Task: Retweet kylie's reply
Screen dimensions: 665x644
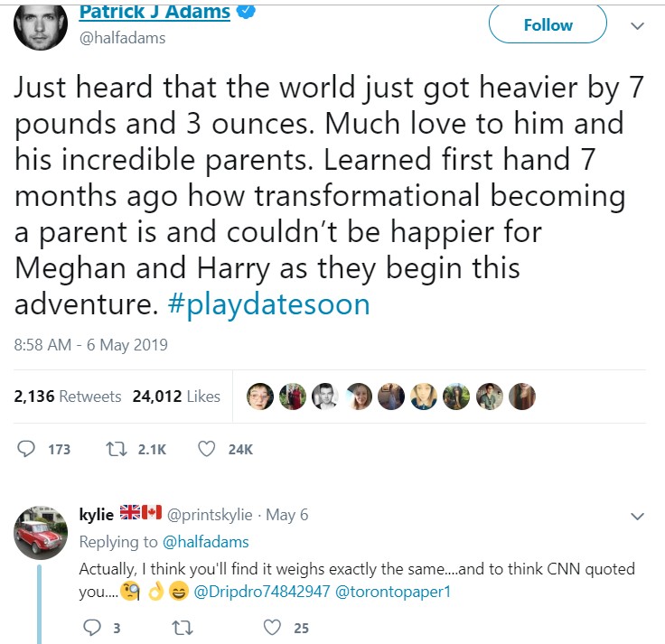Action: (183, 628)
